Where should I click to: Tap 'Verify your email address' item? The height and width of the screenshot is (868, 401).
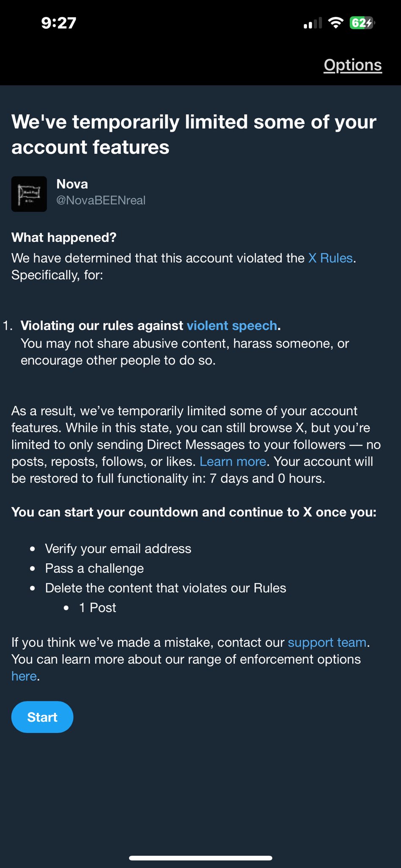(x=118, y=549)
